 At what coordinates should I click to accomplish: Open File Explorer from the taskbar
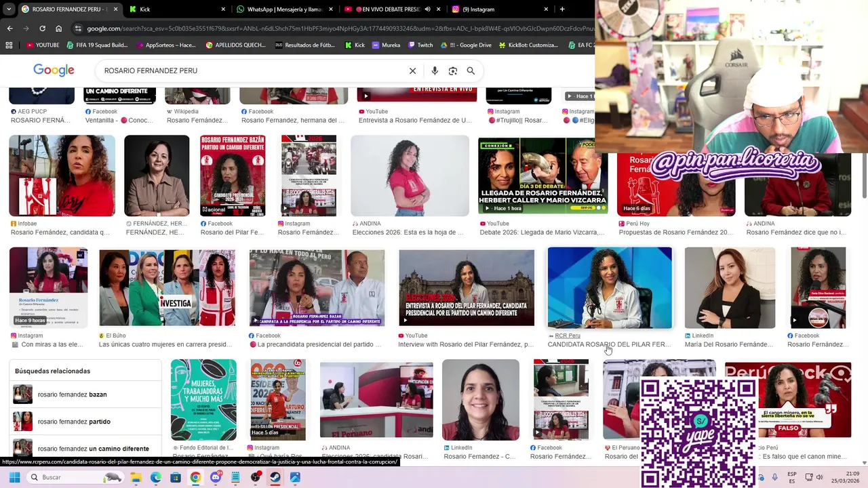pyautogui.click(x=136, y=477)
